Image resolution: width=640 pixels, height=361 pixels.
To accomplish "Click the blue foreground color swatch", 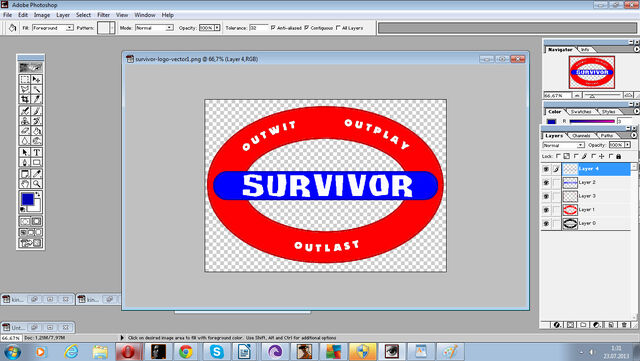I will (x=27, y=199).
